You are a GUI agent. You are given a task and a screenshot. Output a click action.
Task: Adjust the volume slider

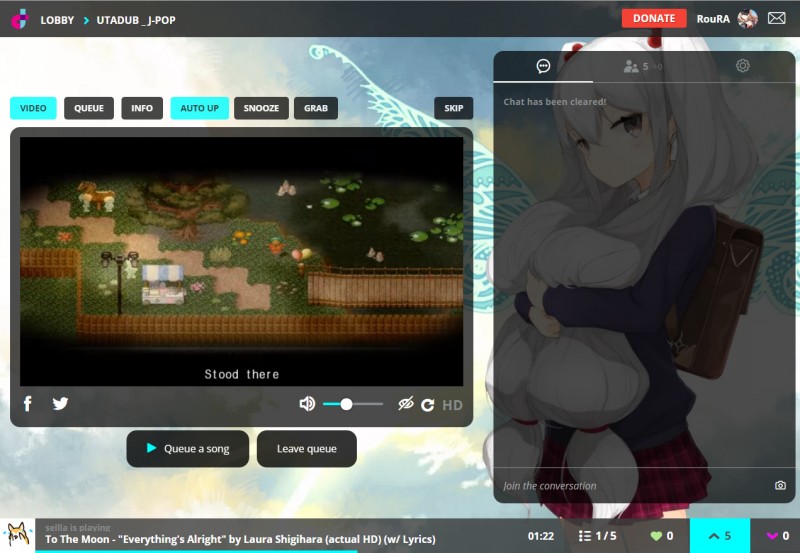pos(347,404)
